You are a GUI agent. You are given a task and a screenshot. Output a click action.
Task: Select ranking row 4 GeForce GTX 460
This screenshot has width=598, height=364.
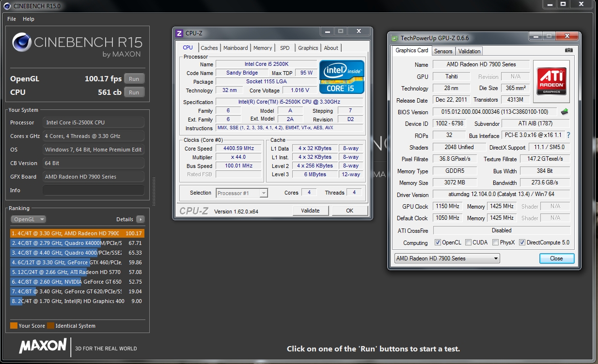(78, 262)
